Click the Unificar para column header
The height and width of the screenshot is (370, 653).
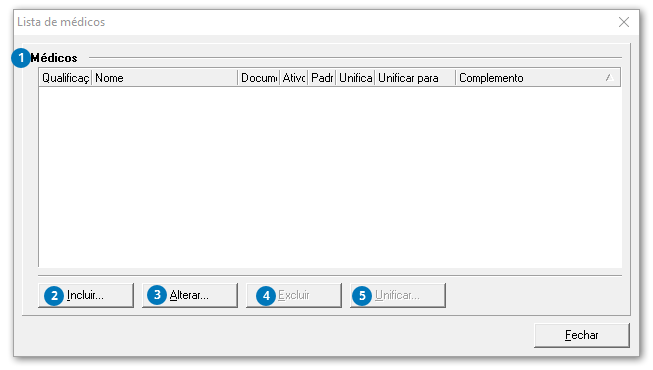[415, 78]
